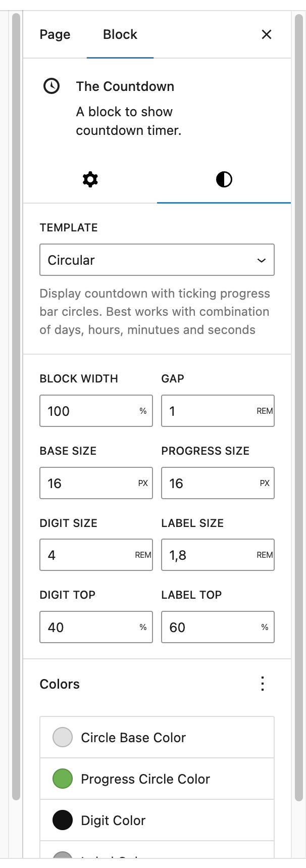Change the Block Width percent unit

coord(143,411)
